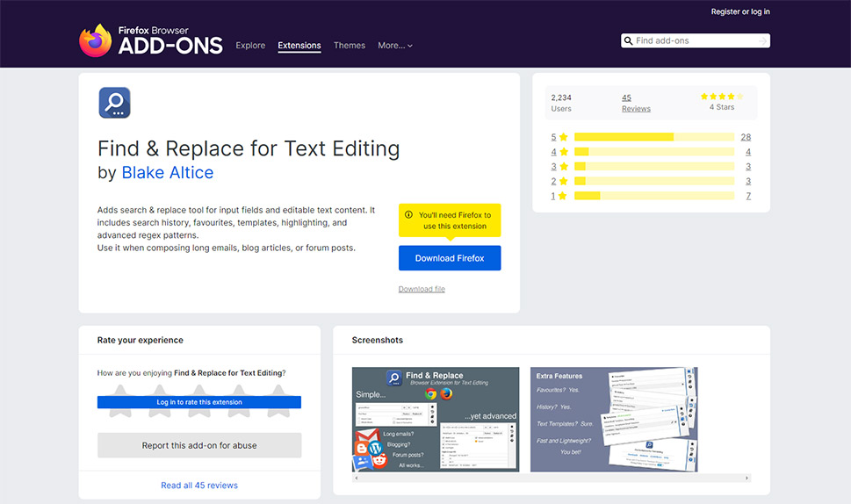Rate with the fifth star

coord(279,401)
